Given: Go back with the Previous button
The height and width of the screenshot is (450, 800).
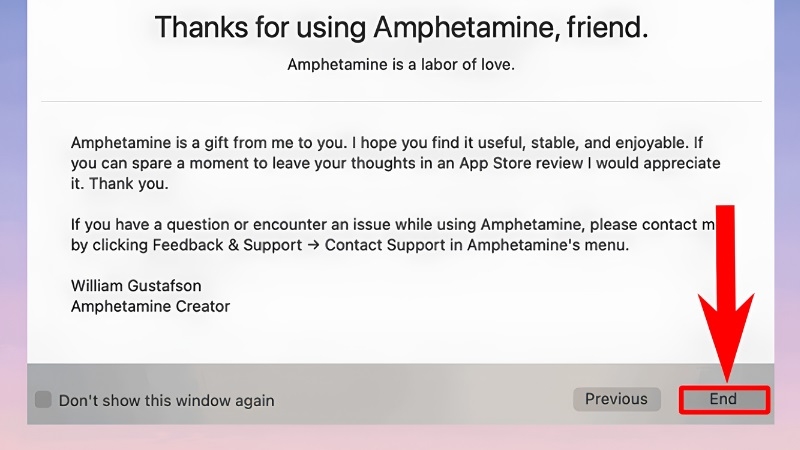Looking at the screenshot, I should (616, 399).
